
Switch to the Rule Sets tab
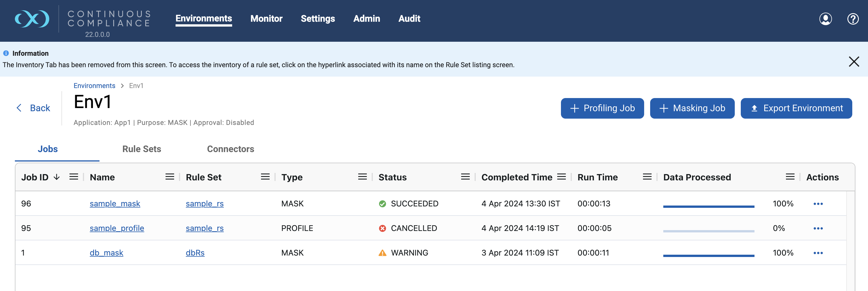[x=142, y=149]
